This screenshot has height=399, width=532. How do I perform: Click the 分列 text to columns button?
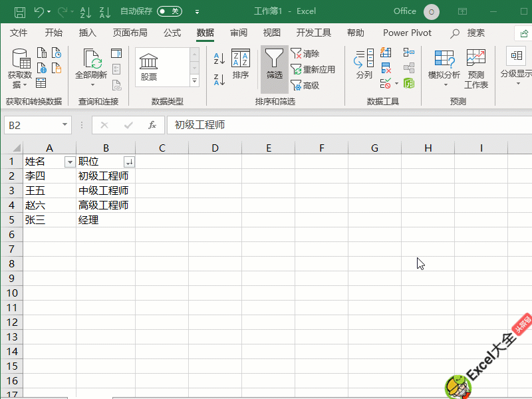tap(364, 64)
